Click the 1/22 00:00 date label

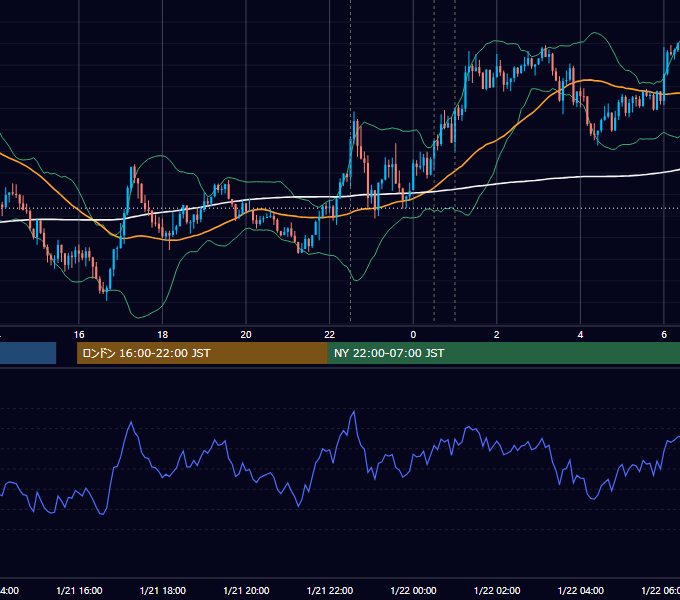(413, 590)
